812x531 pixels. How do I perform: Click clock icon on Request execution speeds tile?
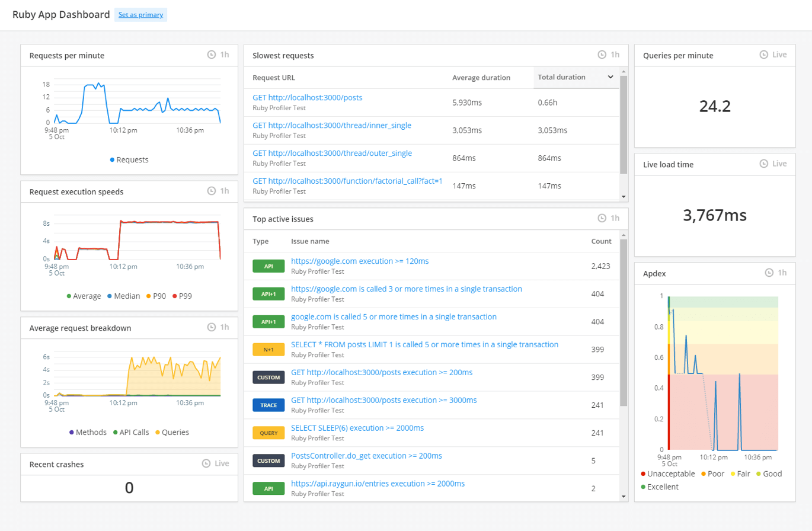coord(212,191)
